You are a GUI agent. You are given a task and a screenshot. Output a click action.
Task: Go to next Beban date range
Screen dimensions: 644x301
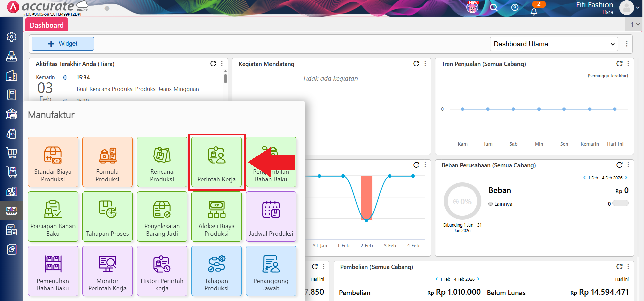click(x=626, y=178)
